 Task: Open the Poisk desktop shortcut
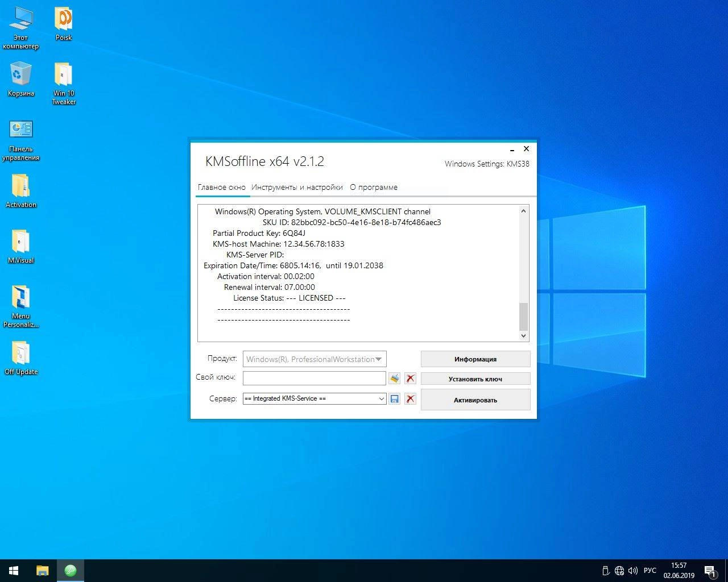coord(64,24)
